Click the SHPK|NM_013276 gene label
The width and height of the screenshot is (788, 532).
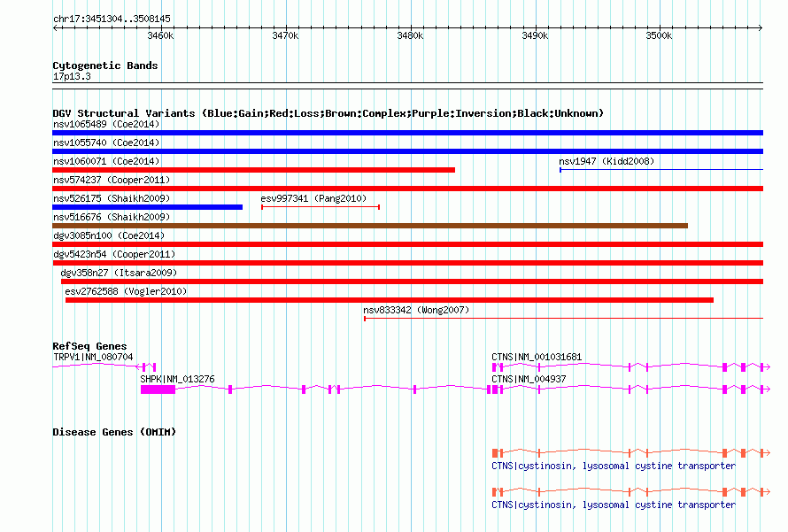[x=177, y=379]
